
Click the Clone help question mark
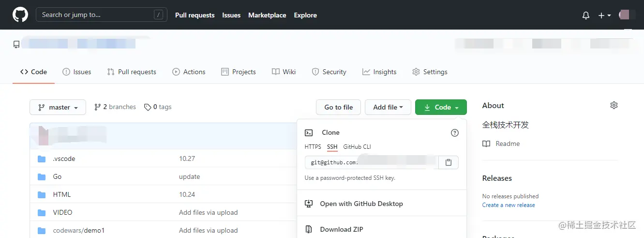[x=454, y=133]
